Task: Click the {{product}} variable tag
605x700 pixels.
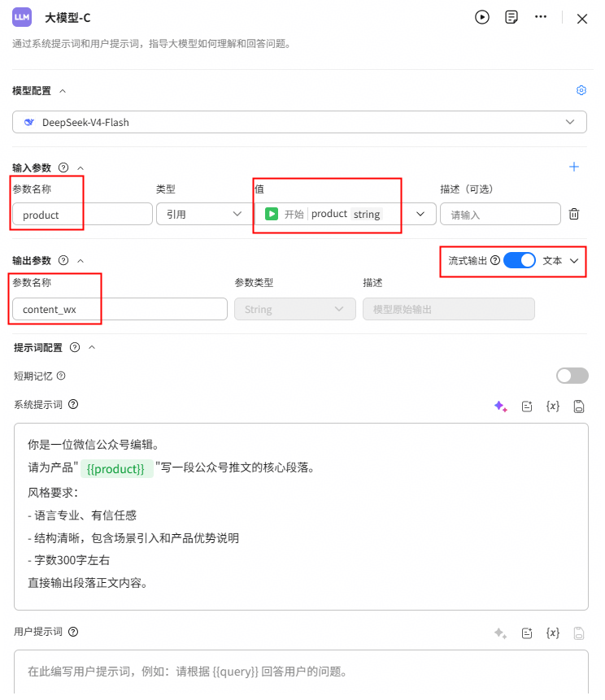Action: pyautogui.click(x=116, y=469)
